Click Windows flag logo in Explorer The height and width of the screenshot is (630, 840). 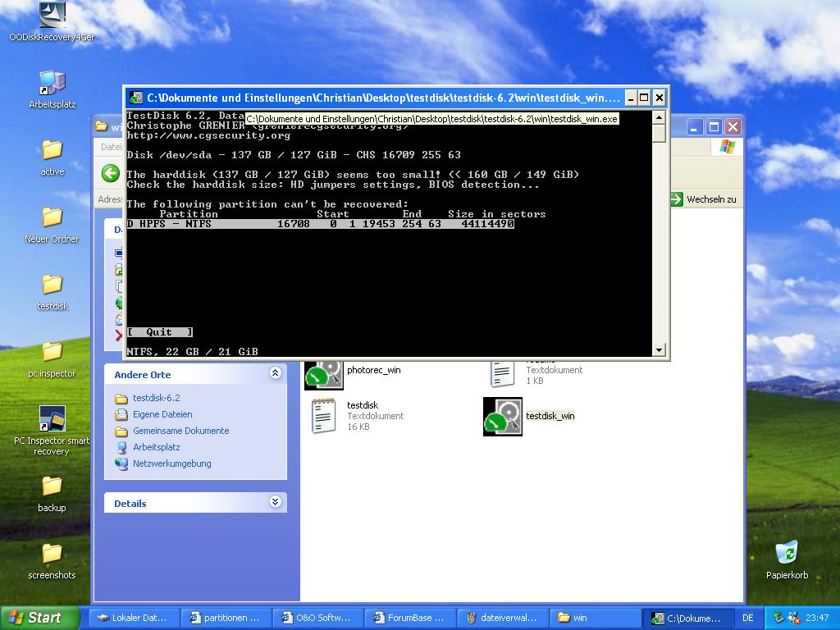click(727, 147)
